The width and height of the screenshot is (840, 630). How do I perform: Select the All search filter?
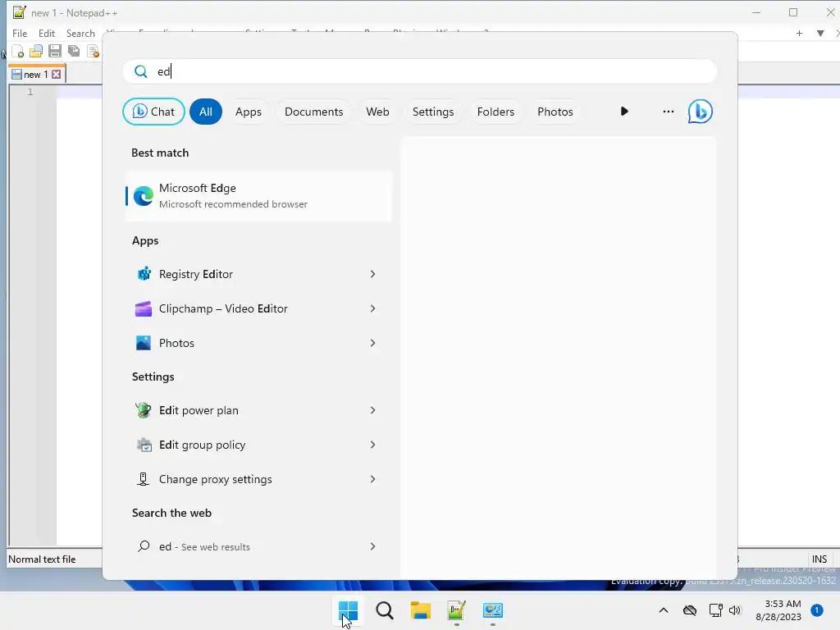pos(206,112)
